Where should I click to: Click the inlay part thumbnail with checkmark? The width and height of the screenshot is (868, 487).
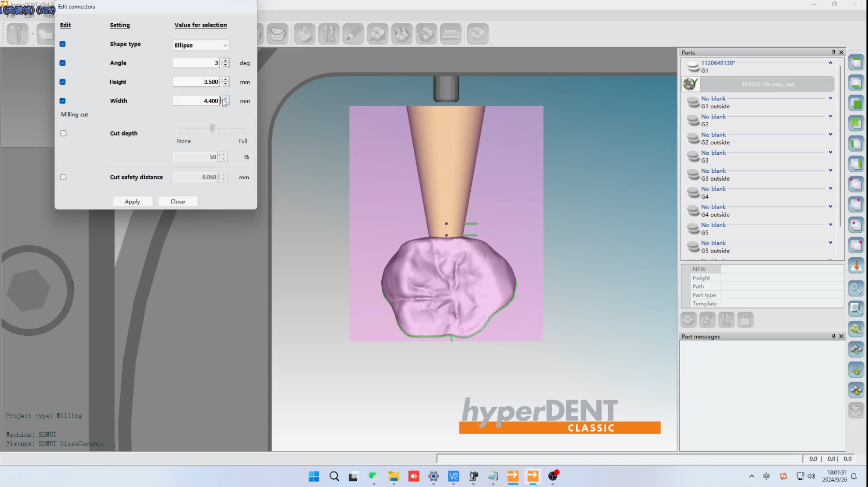pyautogui.click(x=690, y=84)
